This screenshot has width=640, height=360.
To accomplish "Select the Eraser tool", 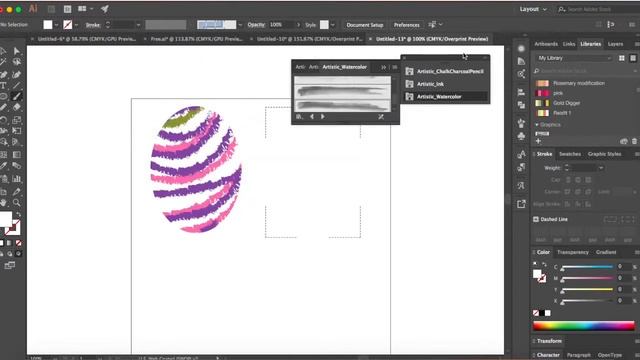I will tap(16, 107).
